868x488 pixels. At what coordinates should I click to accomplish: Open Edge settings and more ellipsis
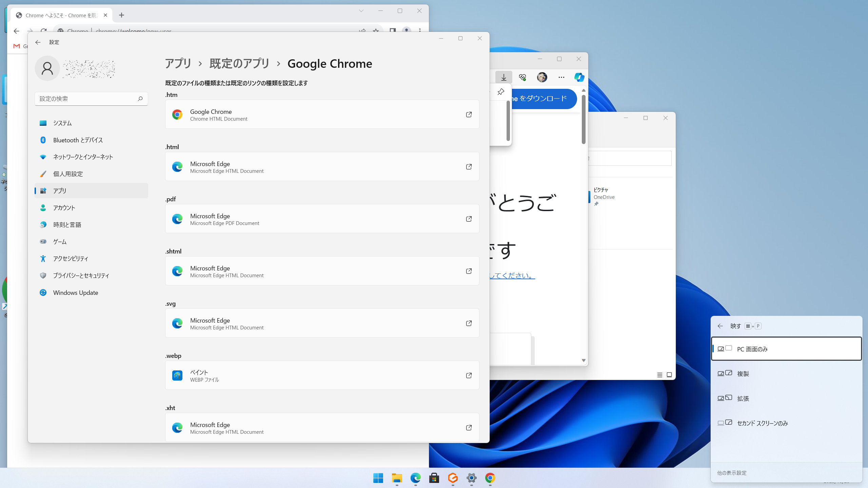(x=561, y=77)
